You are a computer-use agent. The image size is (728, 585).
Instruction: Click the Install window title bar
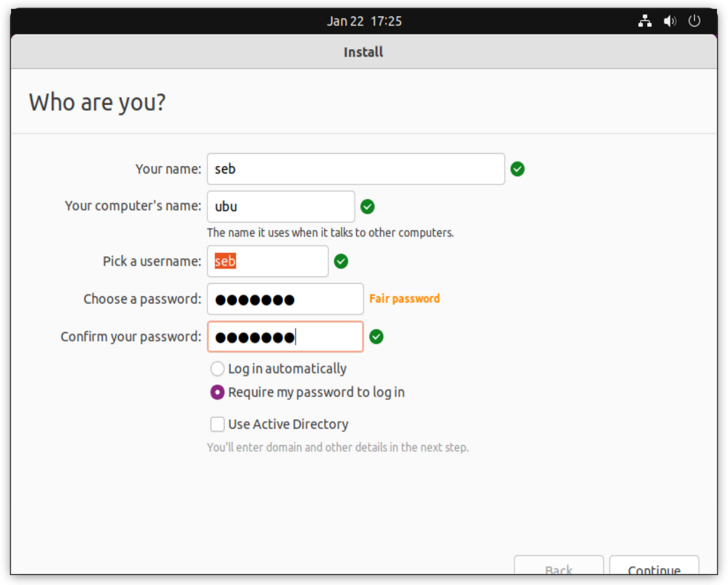tap(363, 52)
